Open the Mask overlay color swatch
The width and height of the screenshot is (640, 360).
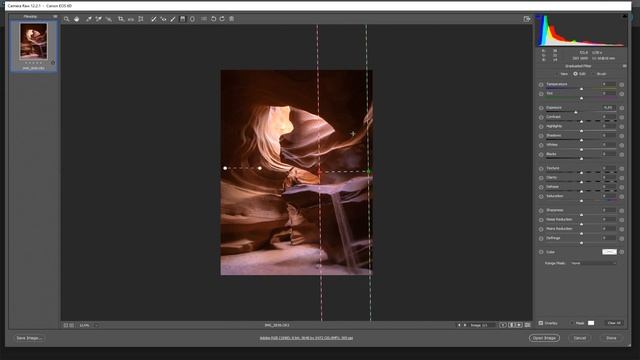click(x=591, y=323)
